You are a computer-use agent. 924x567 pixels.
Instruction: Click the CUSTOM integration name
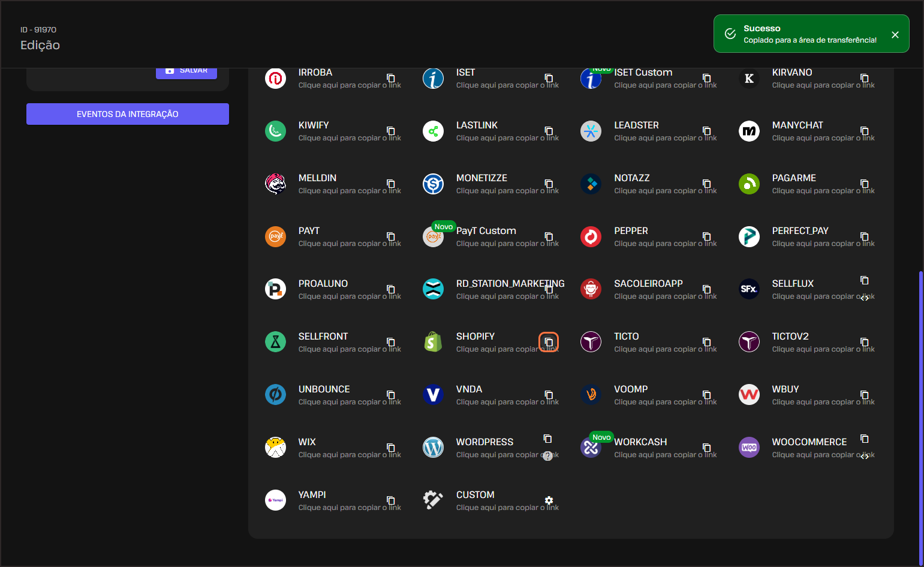click(x=475, y=495)
